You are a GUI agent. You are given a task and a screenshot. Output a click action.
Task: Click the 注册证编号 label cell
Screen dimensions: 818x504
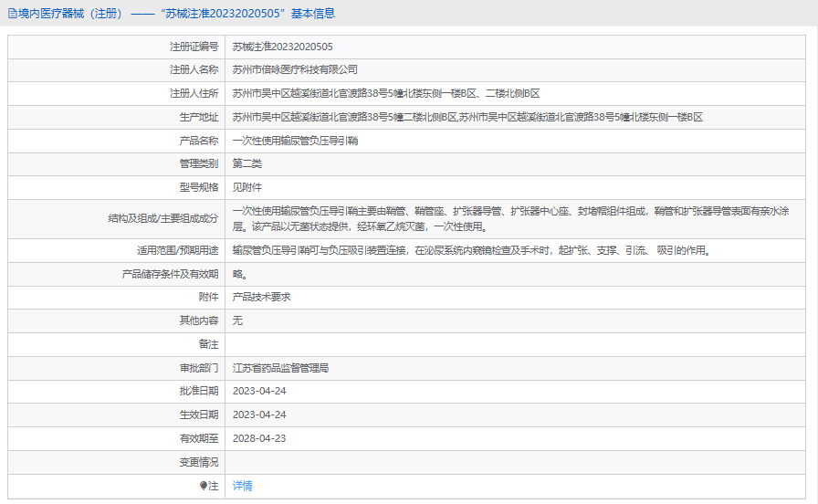point(116,47)
